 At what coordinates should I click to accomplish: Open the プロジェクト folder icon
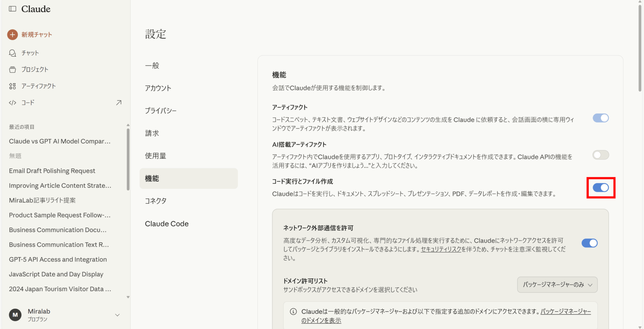click(13, 70)
